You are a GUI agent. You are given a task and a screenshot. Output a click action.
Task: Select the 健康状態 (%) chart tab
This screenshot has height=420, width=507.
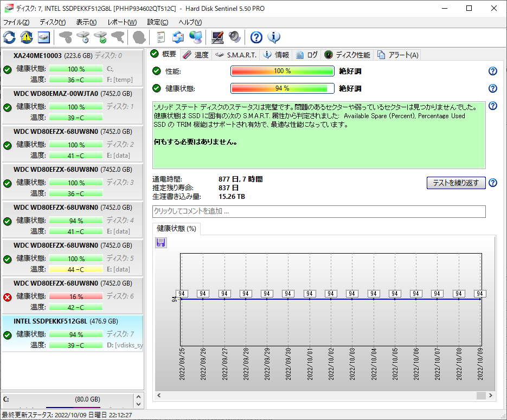pos(177,229)
